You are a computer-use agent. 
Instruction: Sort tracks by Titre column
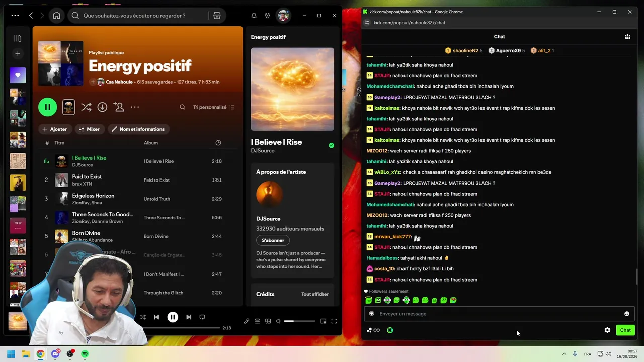click(59, 143)
